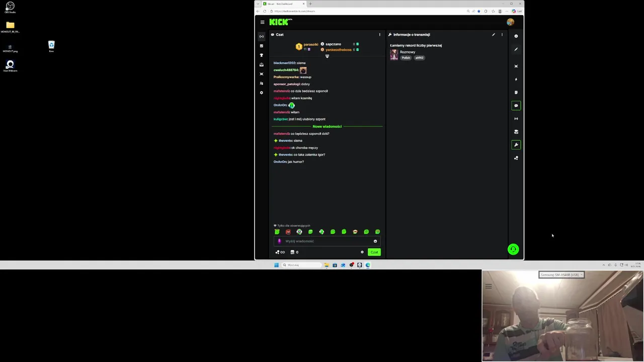
Task: Click the KICK logo
Action: tap(280, 22)
